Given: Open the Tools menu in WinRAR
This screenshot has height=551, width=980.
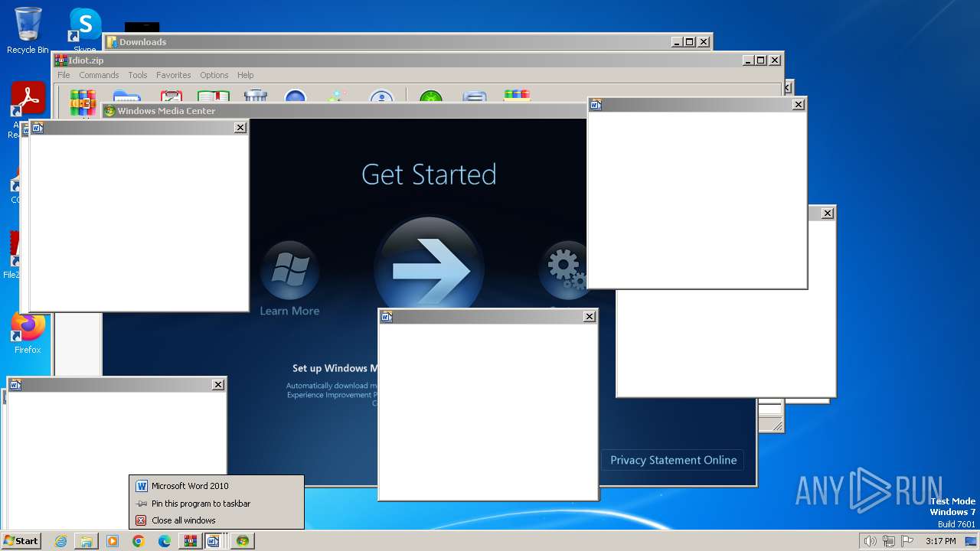Looking at the screenshot, I should (x=138, y=75).
